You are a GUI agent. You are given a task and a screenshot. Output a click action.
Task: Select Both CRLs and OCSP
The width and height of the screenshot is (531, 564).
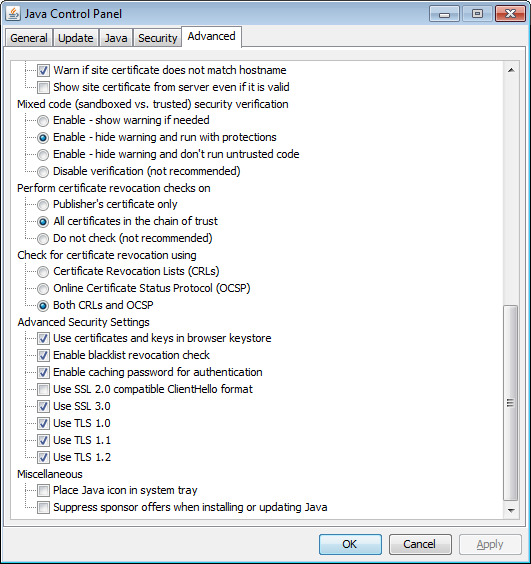[43, 305]
